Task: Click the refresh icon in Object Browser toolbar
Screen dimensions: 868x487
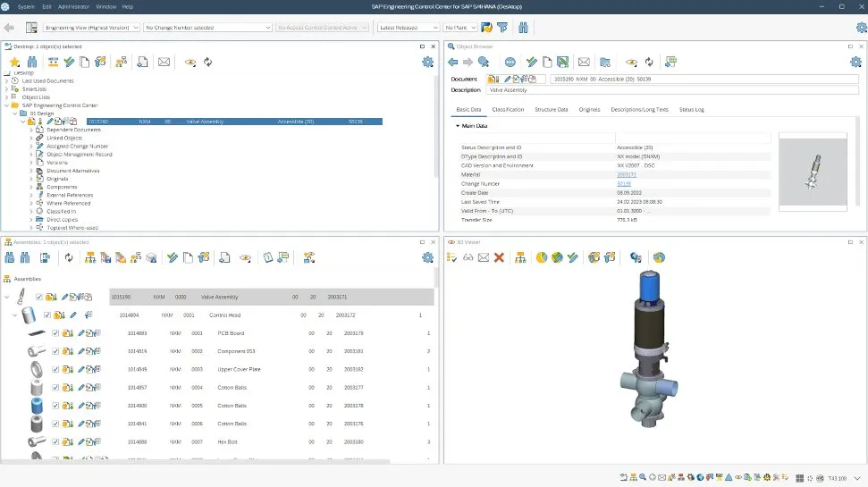Action: click(649, 62)
